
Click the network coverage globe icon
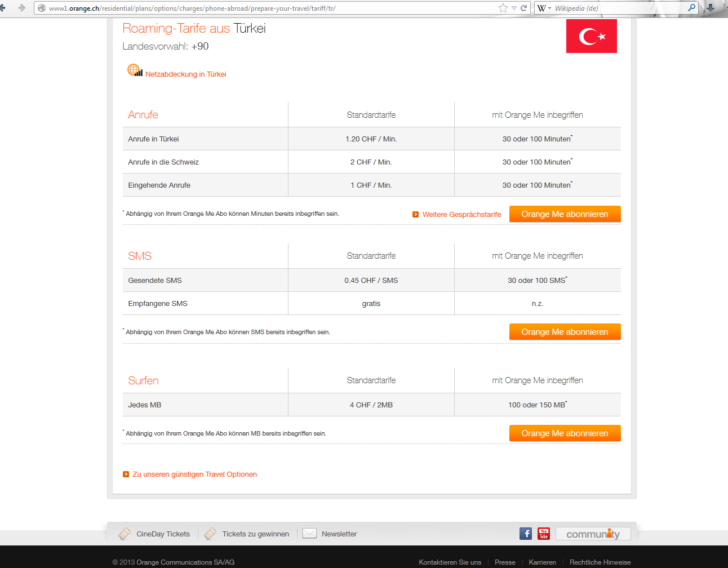click(x=135, y=70)
